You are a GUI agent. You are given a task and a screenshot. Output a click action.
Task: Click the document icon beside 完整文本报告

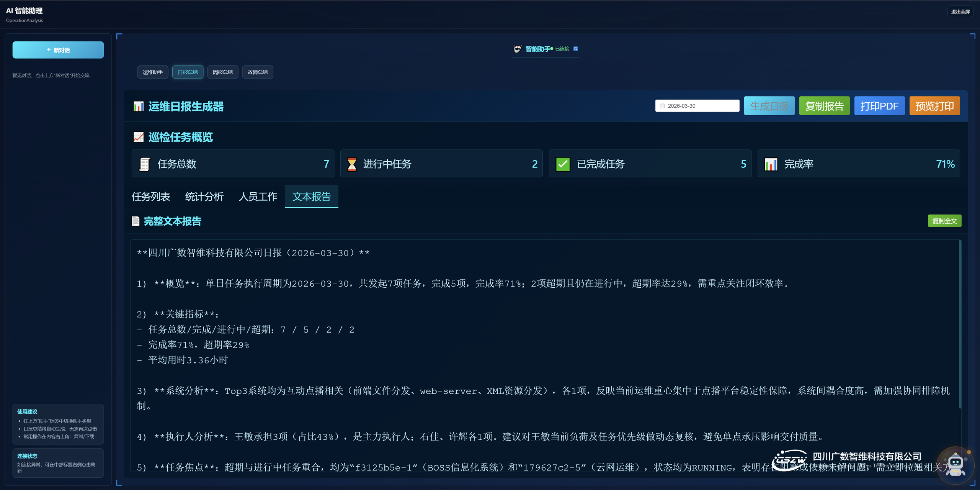pyautogui.click(x=136, y=221)
